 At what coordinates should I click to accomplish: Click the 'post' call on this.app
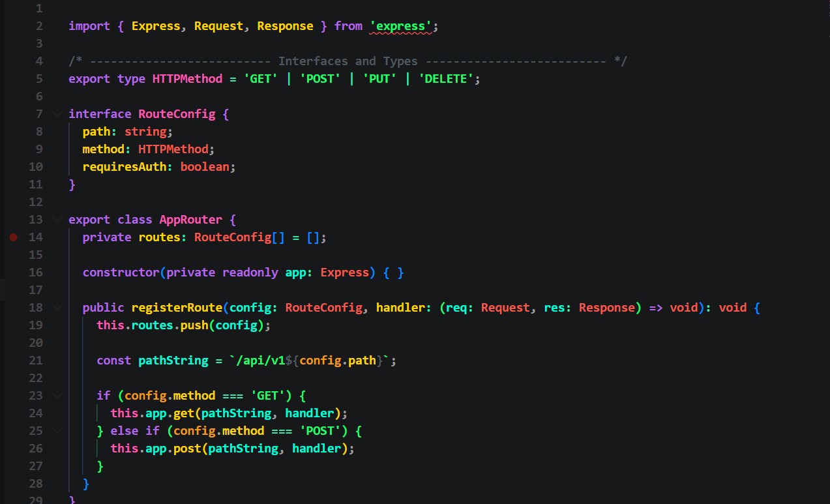point(187,449)
